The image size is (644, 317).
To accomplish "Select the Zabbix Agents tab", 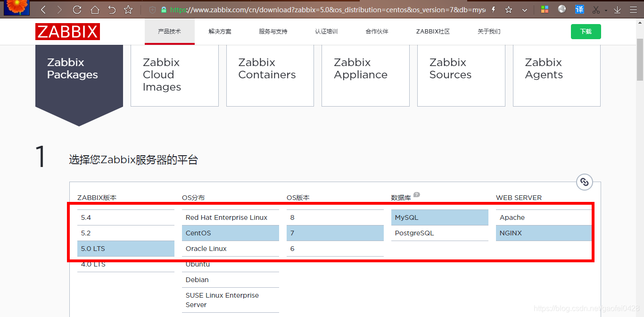I will (557, 75).
